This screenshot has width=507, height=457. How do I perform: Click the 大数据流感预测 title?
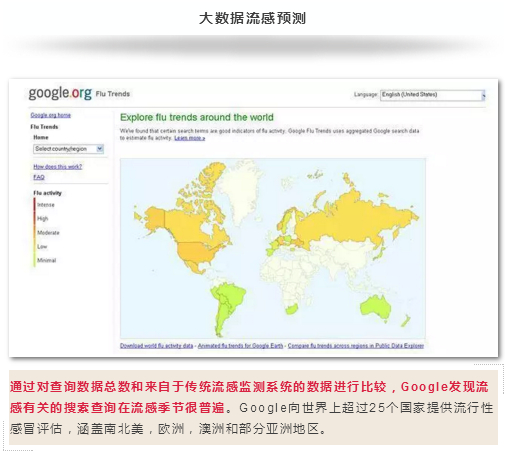point(252,18)
